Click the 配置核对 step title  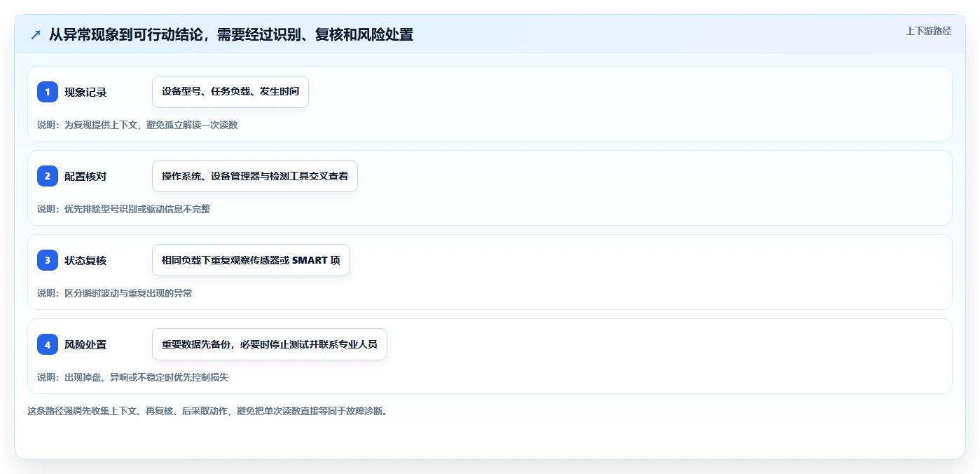(x=85, y=176)
